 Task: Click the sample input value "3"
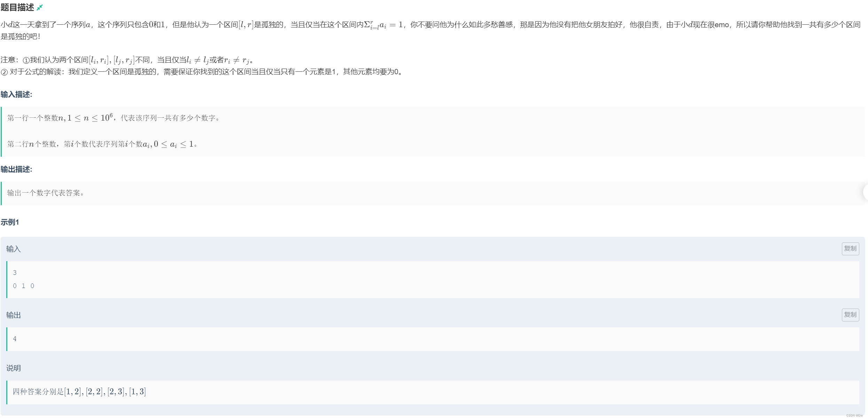15,273
